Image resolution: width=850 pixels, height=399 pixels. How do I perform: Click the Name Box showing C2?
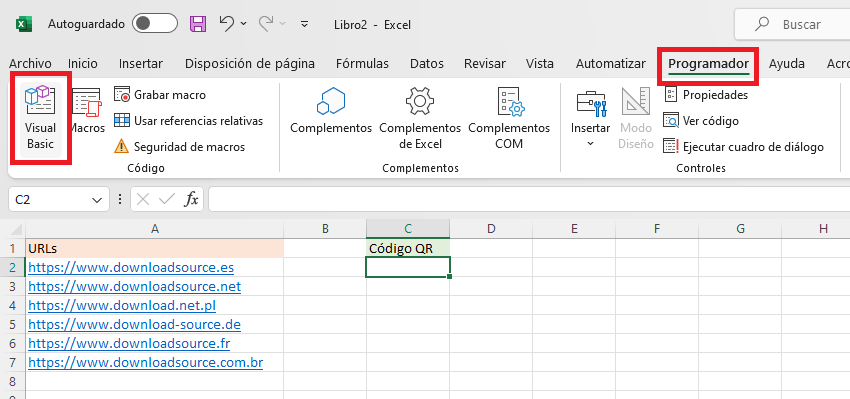pos(50,200)
